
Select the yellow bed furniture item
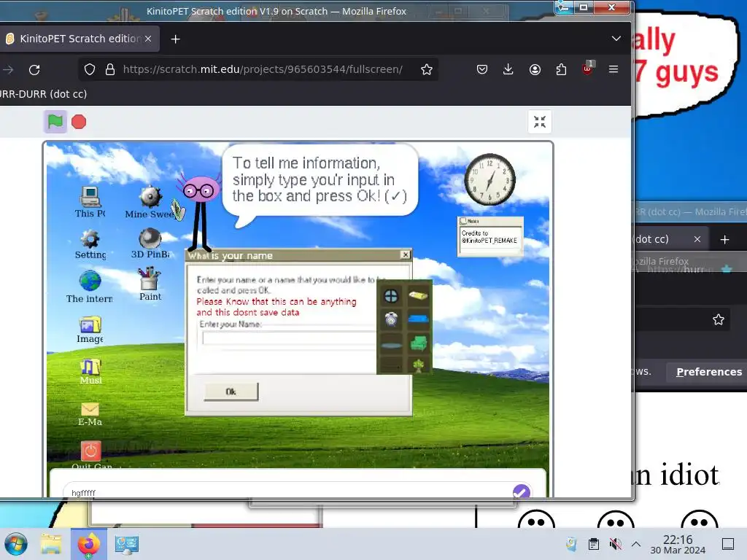[x=418, y=295]
